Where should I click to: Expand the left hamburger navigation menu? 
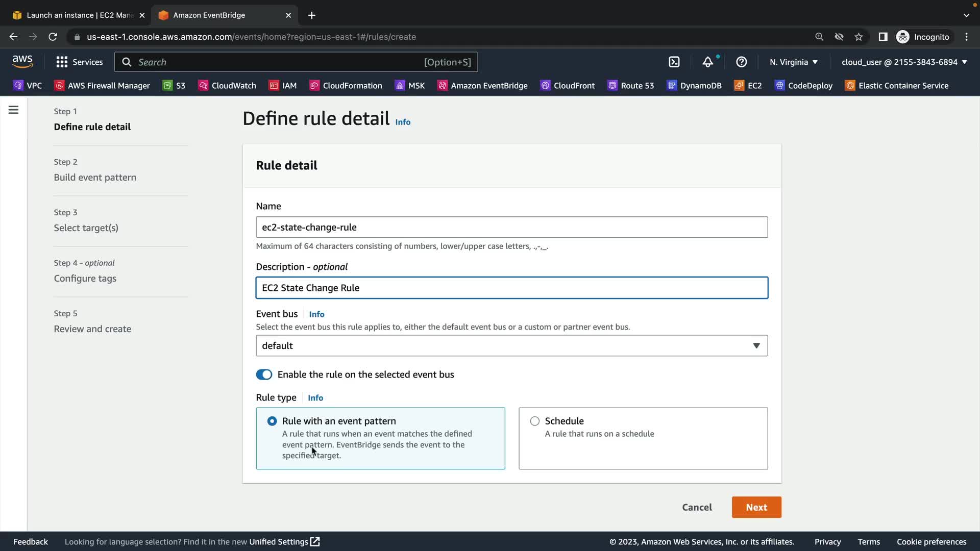click(x=14, y=110)
